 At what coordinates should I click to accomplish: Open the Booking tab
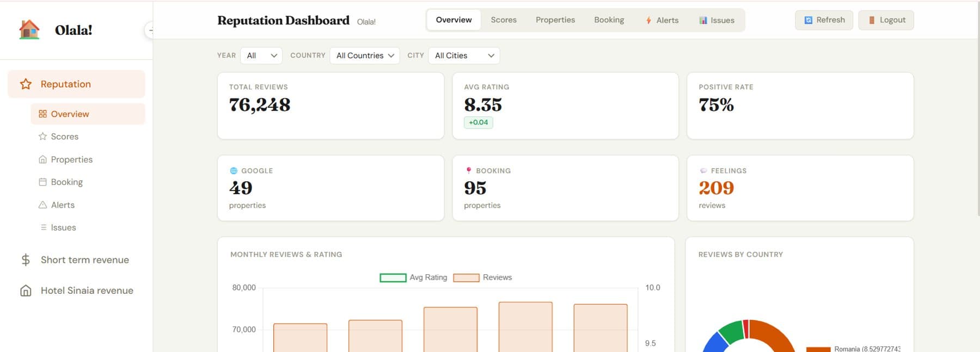click(x=609, y=20)
